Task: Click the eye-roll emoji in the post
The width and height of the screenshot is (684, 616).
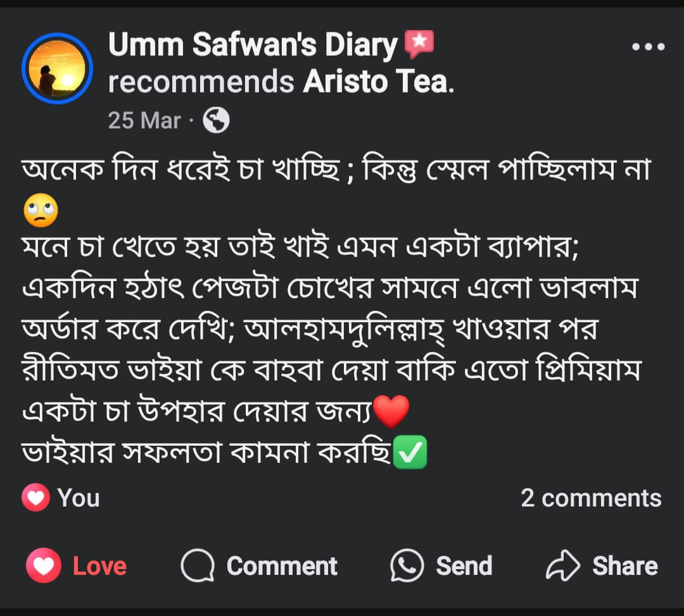Action: click(40, 211)
